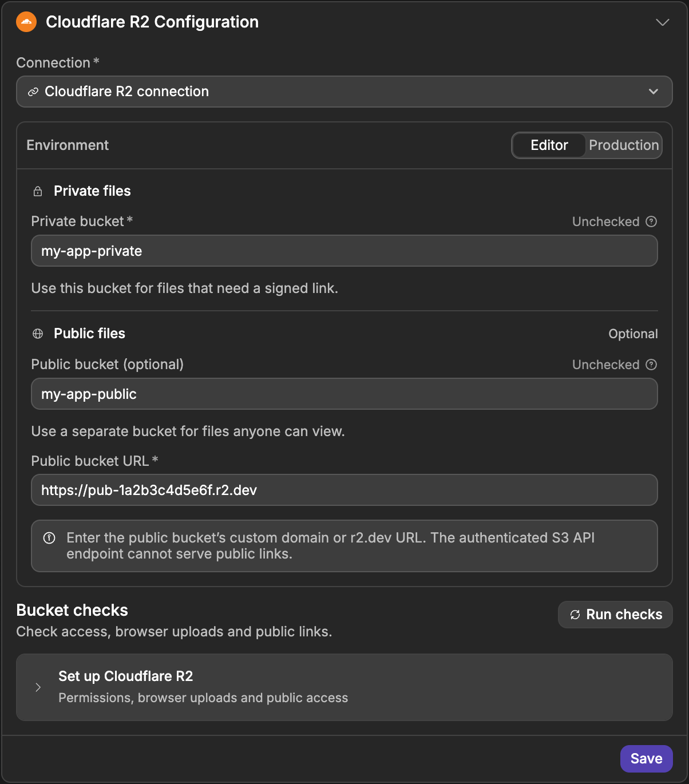Click the Run checks button
The image size is (689, 784).
(615, 615)
